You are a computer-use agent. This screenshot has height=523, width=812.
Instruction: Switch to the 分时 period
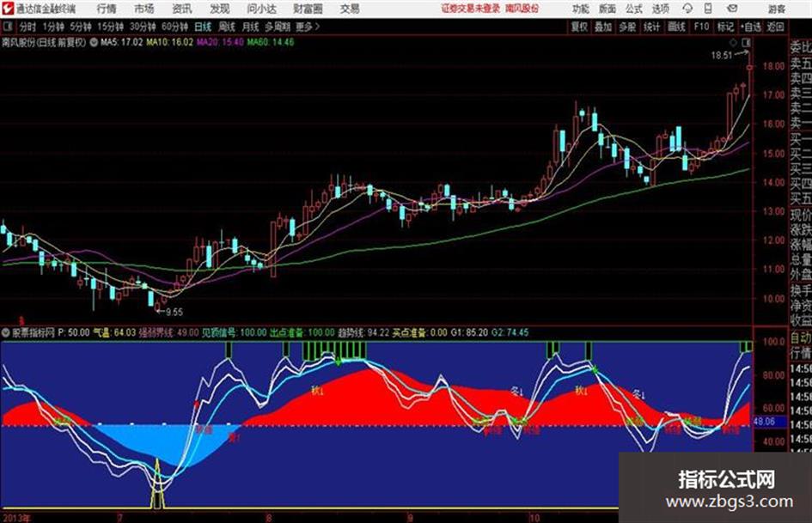click(x=27, y=27)
